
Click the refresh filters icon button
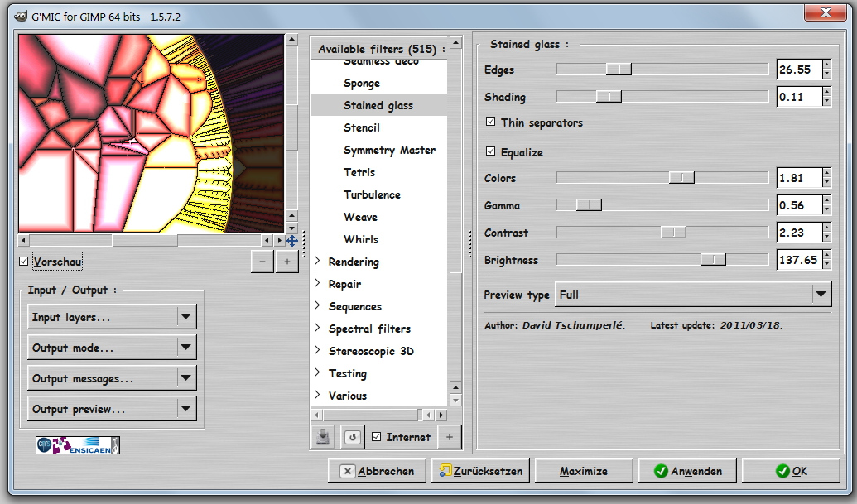(x=353, y=437)
